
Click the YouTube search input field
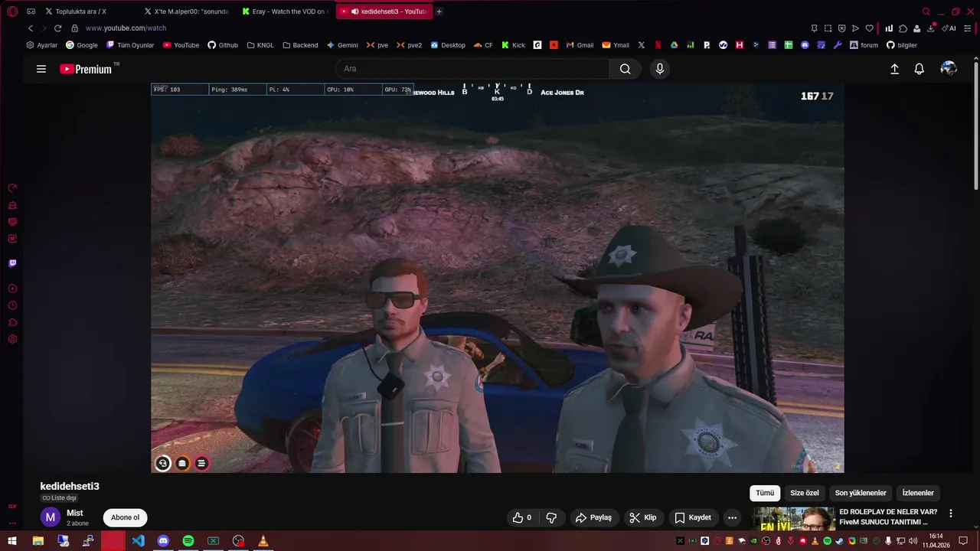point(472,69)
